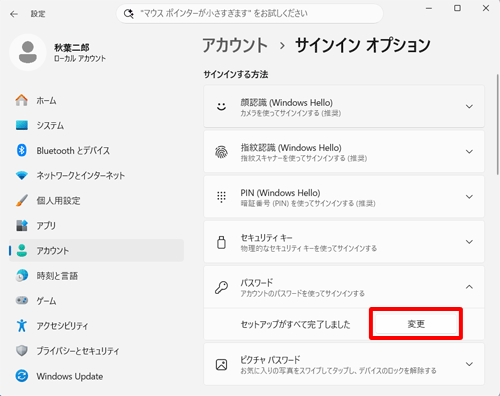Click the プライバシーとセキュリティ shield icon
Viewport: 500px width, 396px height.
pos(22,351)
